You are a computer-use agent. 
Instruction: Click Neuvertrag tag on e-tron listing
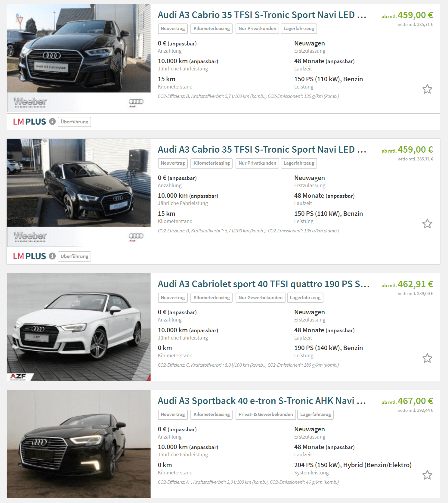[x=173, y=415]
